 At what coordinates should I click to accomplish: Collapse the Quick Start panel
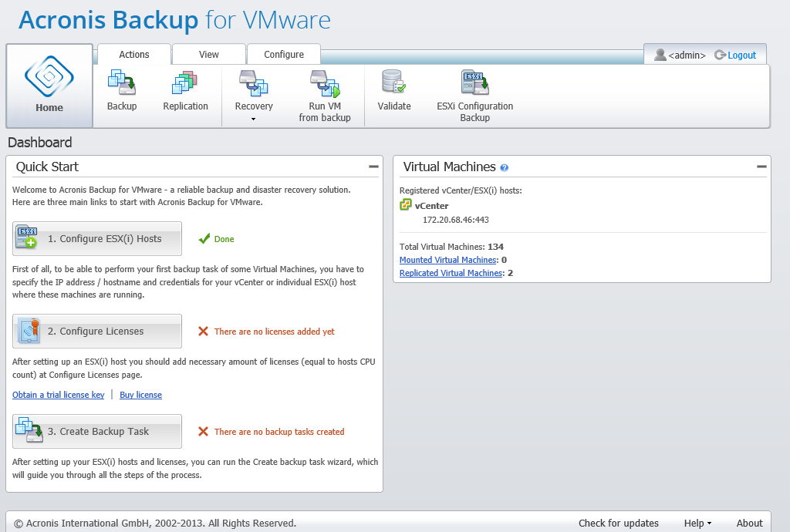point(373,167)
